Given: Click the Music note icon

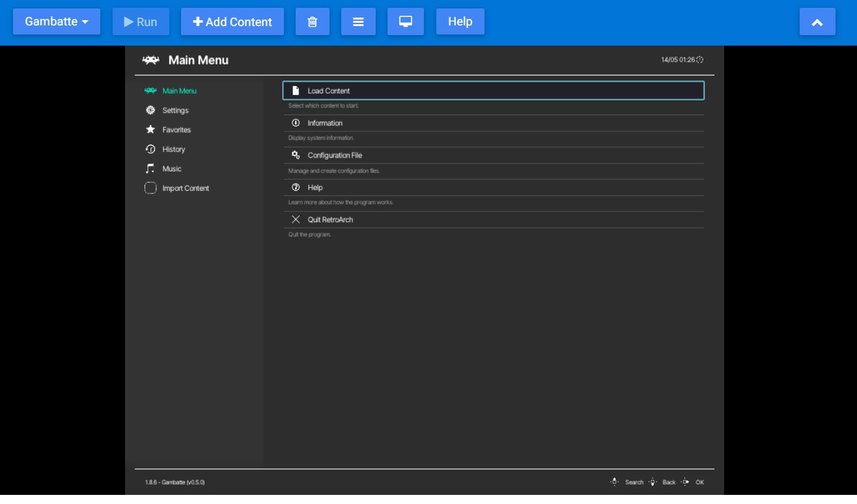Looking at the screenshot, I should [x=150, y=169].
